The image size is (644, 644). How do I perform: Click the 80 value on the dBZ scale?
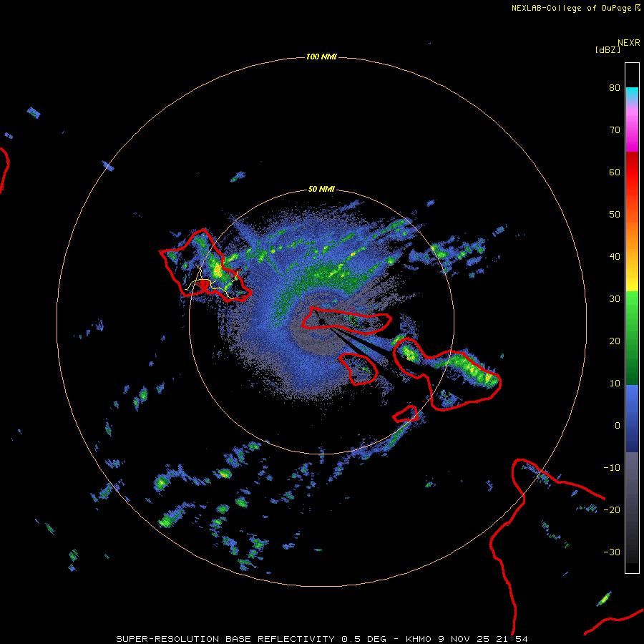point(615,88)
